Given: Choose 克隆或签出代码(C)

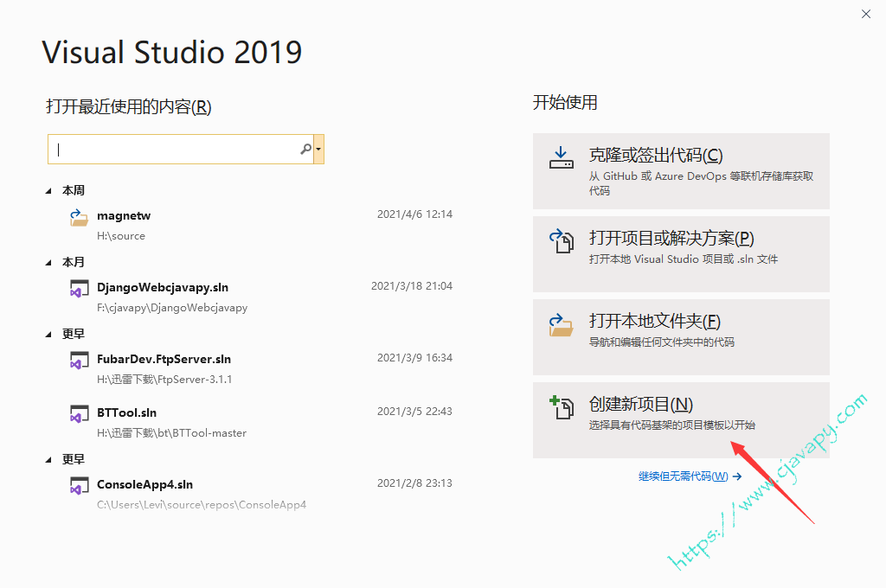Looking at the screenshot, I should click(681, 171).
